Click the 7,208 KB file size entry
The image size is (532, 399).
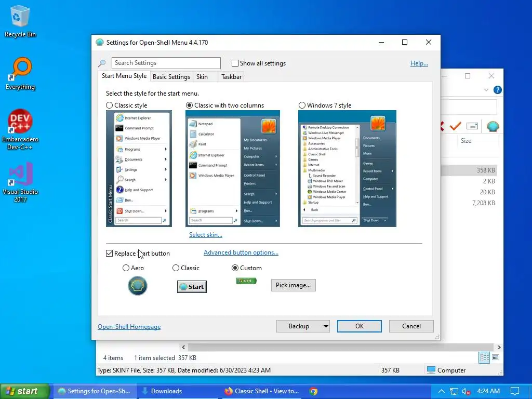[x=484, y=203]
